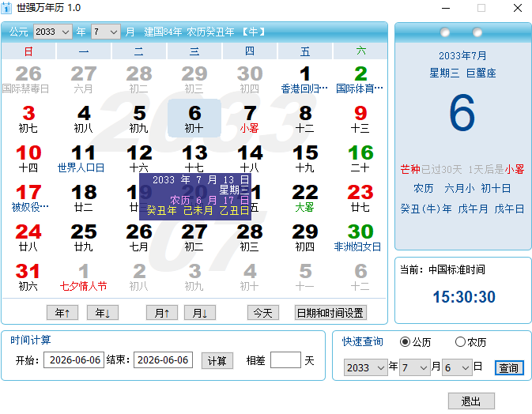The image size is (532, 414).
Task: Select July 26 七月 date cell
Action: click(x=139, y=237)
